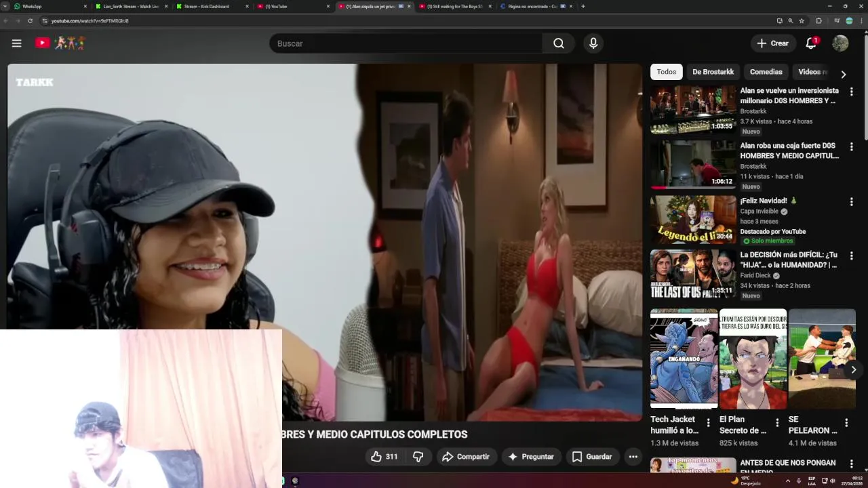868x488 pixels.
Task: Open browser zoom magnifier in address bar
Action: tap(790, 21)
